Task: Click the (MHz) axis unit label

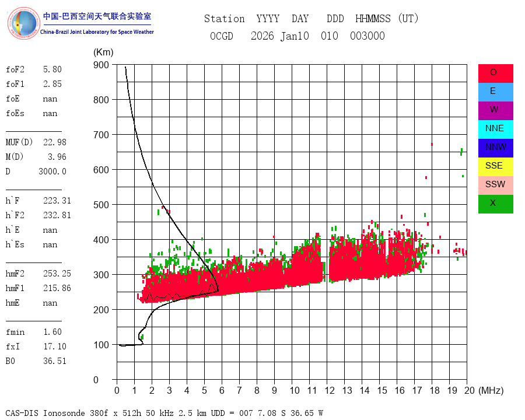Action: (x=491, y=390)
